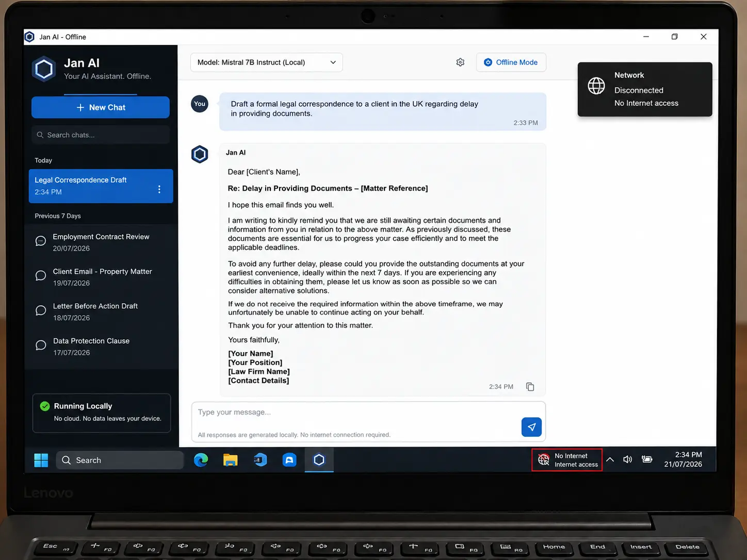
Task: Open the Legal Correspondence Draft chat
Action: pos(101,186)
